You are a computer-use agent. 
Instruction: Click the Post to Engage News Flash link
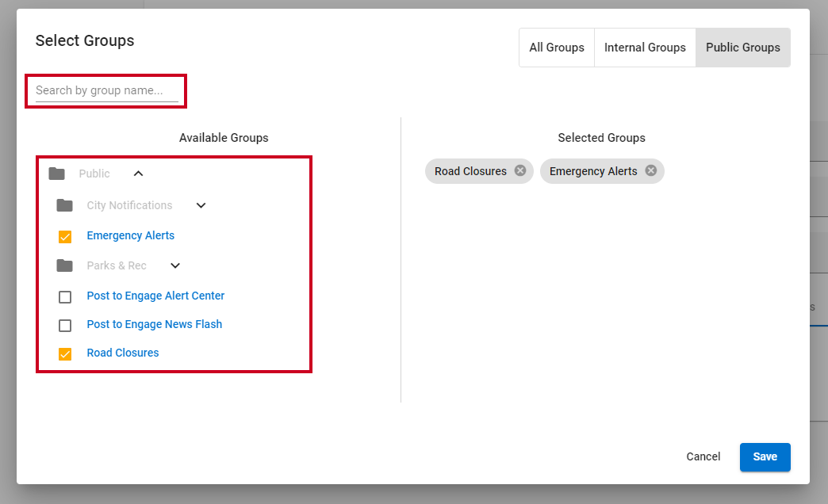point(154,324)
